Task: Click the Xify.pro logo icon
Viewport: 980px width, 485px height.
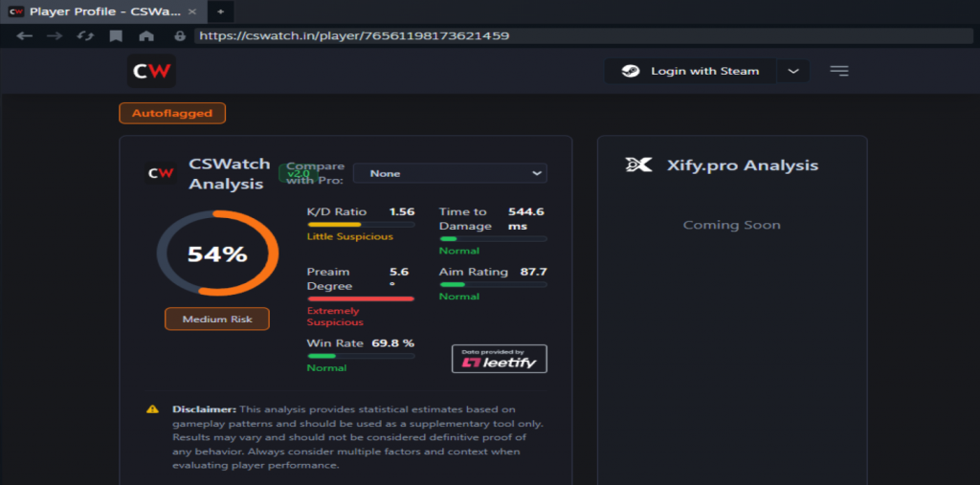Action: pos(638,165)
